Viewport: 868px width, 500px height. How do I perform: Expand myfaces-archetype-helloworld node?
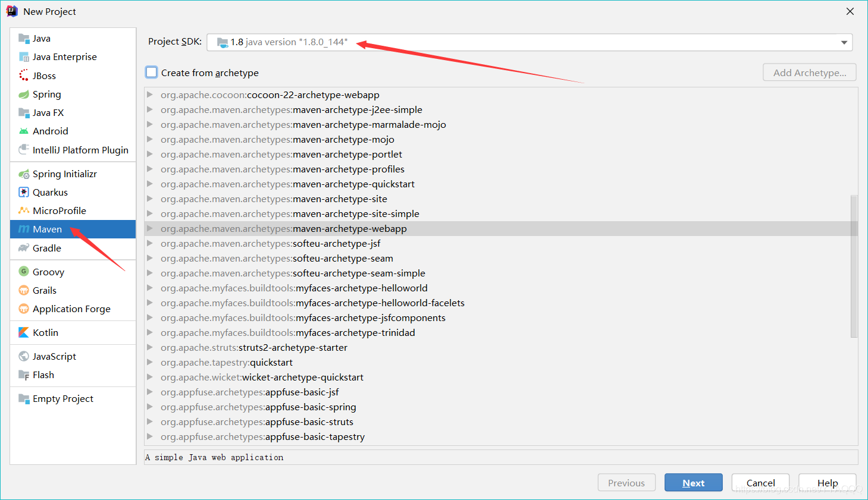pos(150,288)
